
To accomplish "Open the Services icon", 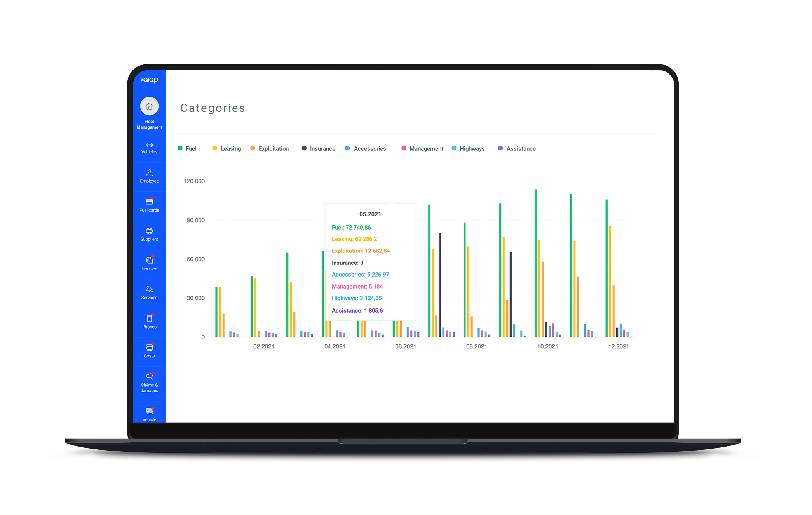I will [x=149, y=289].
